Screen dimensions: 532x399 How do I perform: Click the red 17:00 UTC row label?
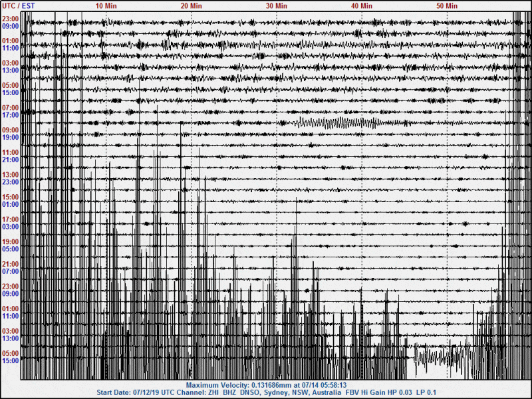pos(10,219)
